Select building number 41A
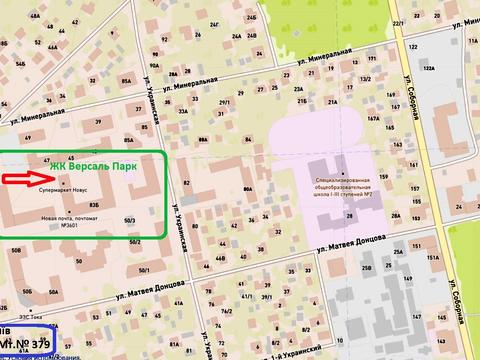Image resolution: width=480 pixels, height=360 pixels. tap(179, 303)
